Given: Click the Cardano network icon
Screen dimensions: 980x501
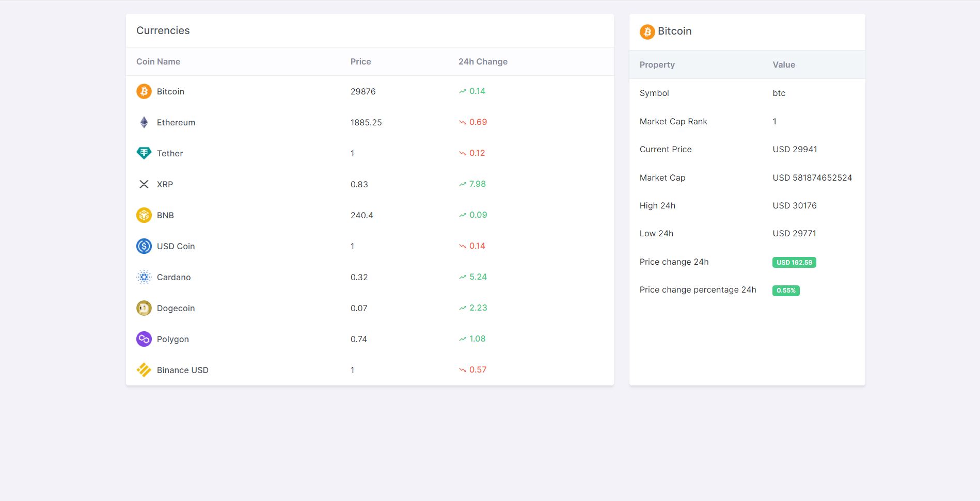Looking at the screenshot, I should coord(144,277).
